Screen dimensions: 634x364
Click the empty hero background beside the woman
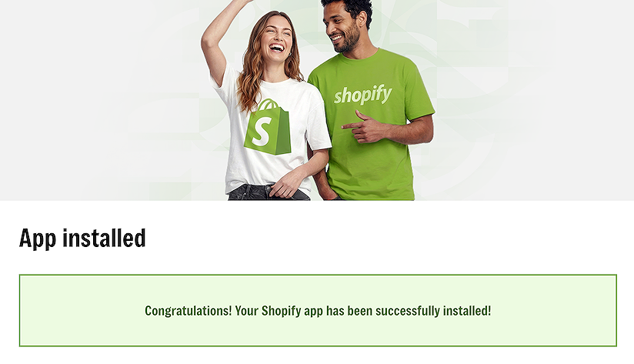tap(101, 101)
